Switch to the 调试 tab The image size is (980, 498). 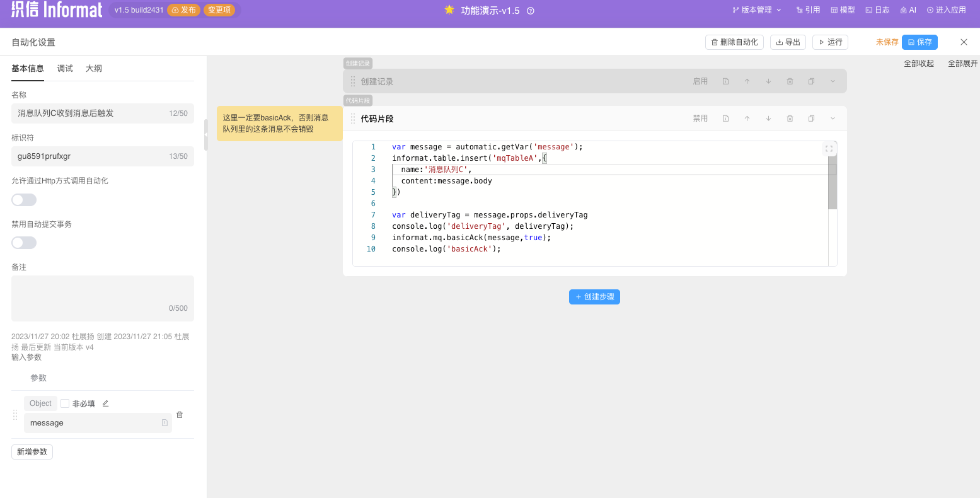[64, 68]
